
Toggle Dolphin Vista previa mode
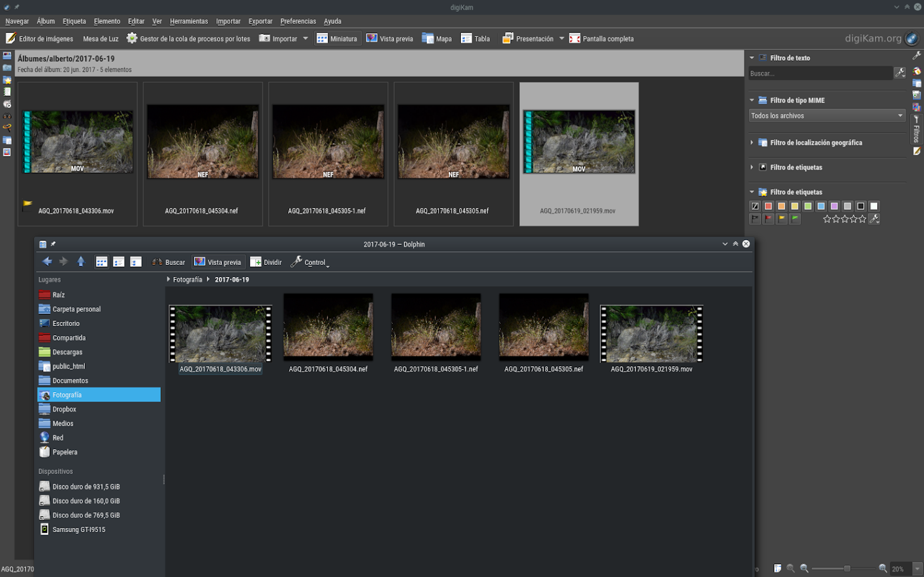tap(218, 262)
